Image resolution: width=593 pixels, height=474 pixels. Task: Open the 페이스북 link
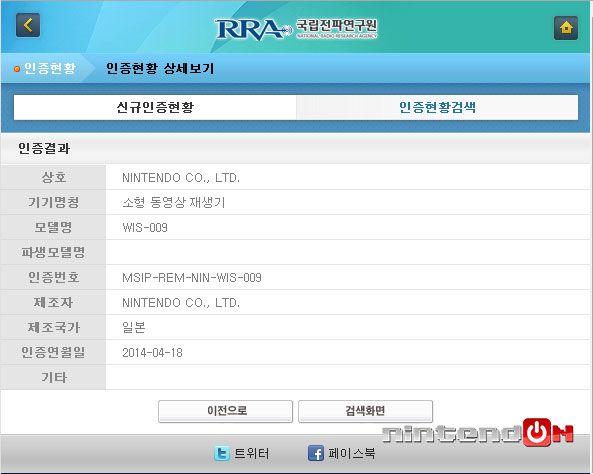351,453
